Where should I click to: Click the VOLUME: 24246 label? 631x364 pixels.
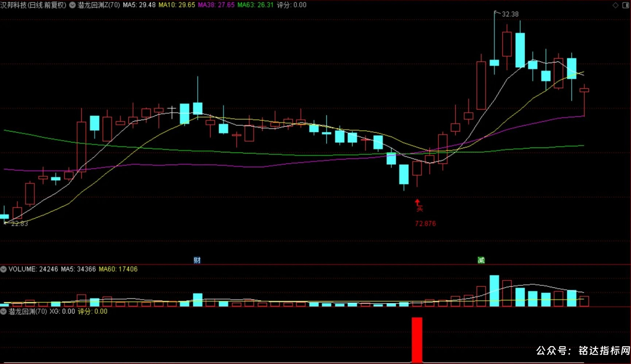(x=33, y=269)
